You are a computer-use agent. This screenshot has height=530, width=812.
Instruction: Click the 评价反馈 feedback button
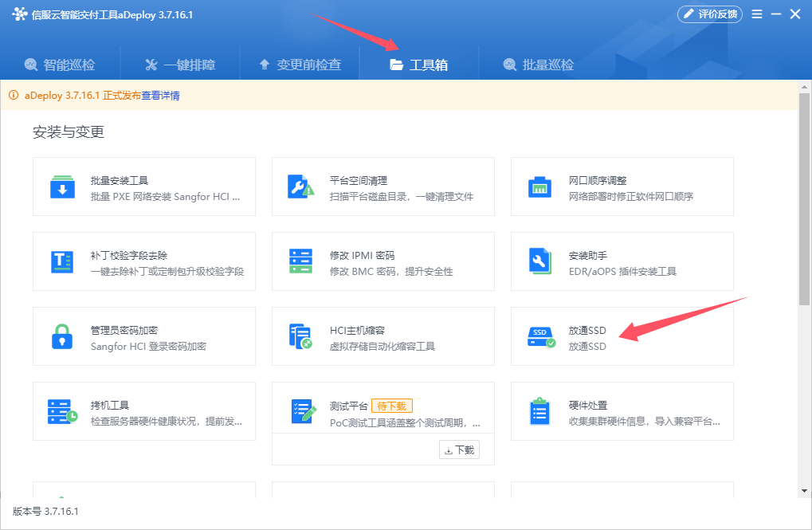tap(710, 14)
